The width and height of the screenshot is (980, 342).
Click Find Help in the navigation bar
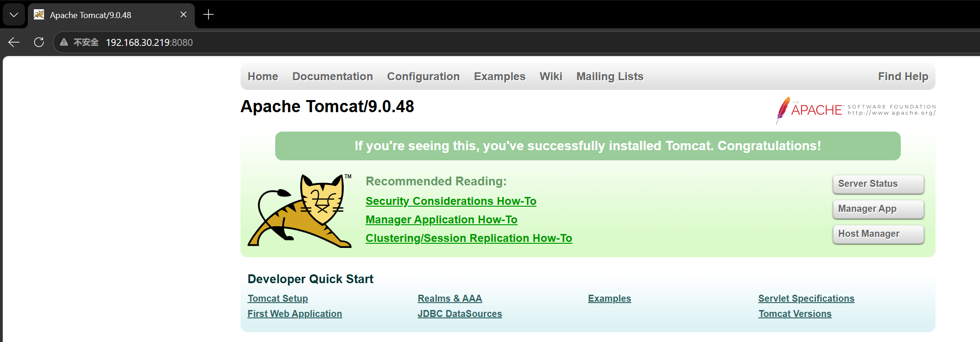click(x=903, y=76)
